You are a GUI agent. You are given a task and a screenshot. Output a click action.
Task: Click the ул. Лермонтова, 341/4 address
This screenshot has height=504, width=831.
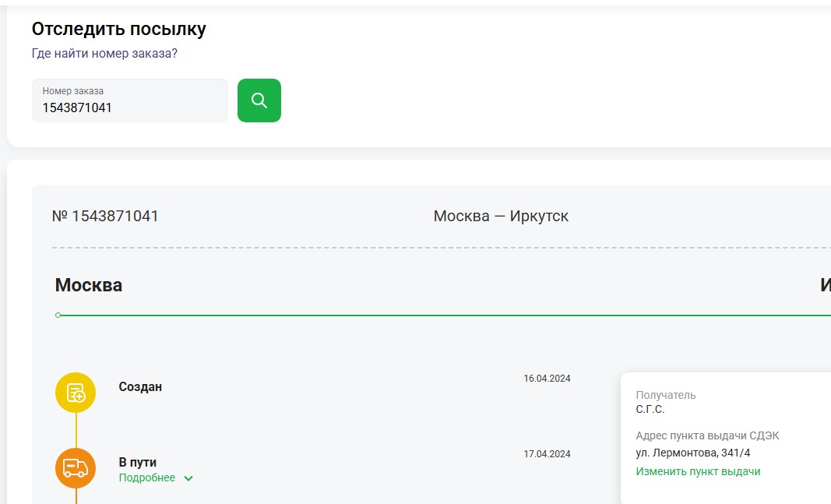coord(692,453)
